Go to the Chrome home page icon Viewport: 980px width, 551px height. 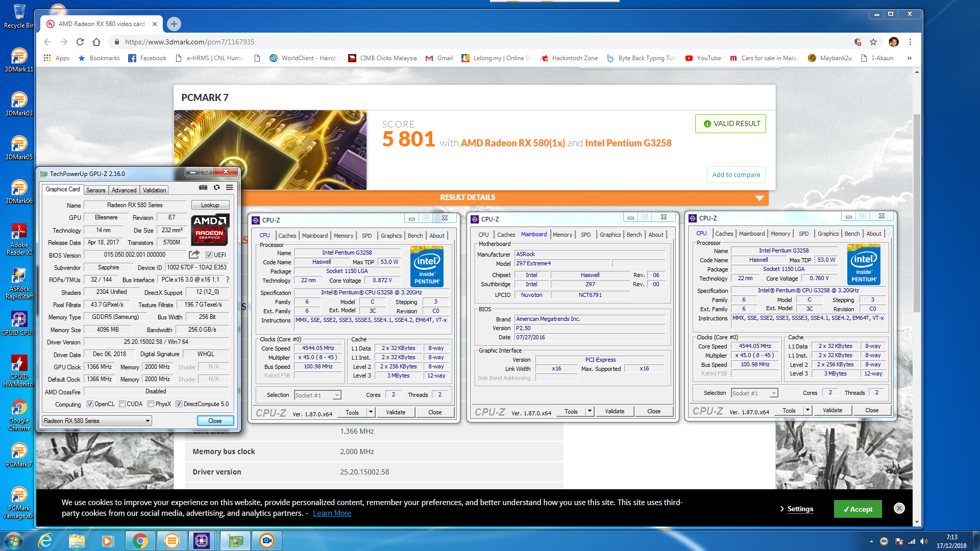[96, 42]
